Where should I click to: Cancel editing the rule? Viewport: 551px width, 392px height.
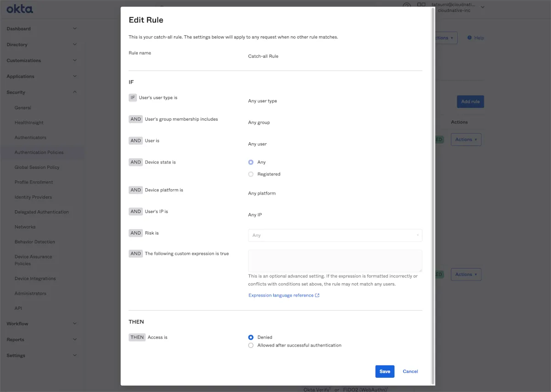click(x=410, y=371)
